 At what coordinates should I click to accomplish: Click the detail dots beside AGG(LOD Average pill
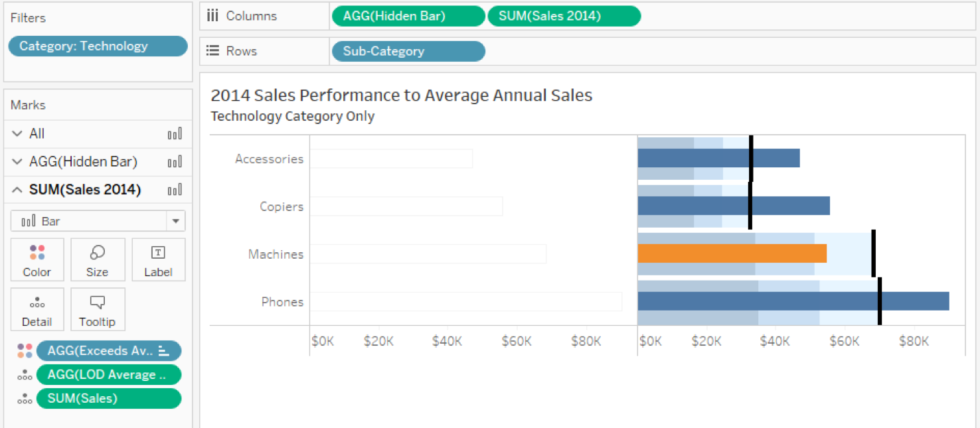pos(25,374)
